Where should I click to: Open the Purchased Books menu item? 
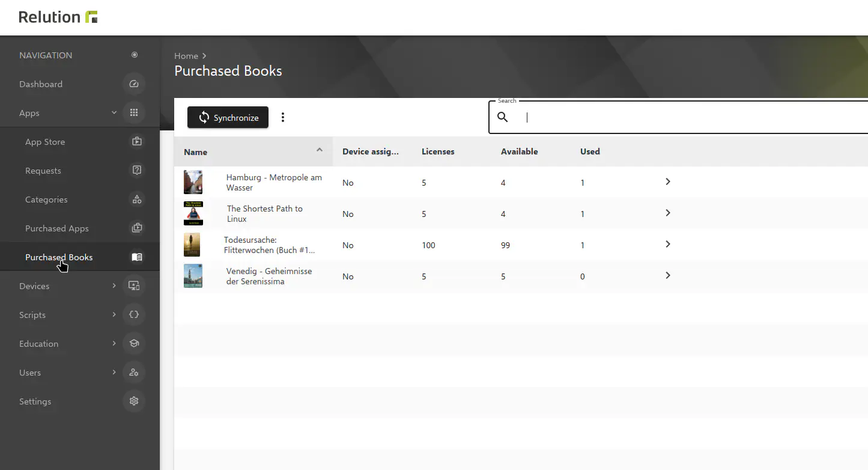(x=59, y=257)
